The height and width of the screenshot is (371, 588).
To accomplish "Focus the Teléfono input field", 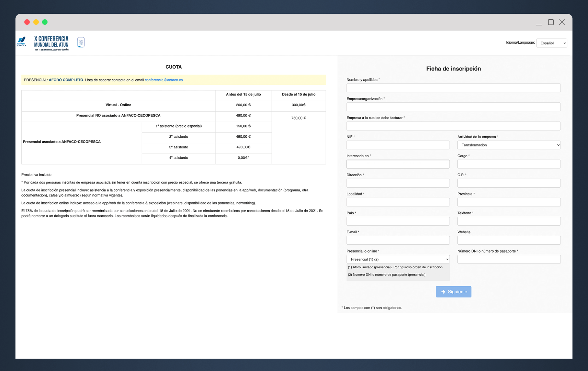I will click(x=509, y=221).
